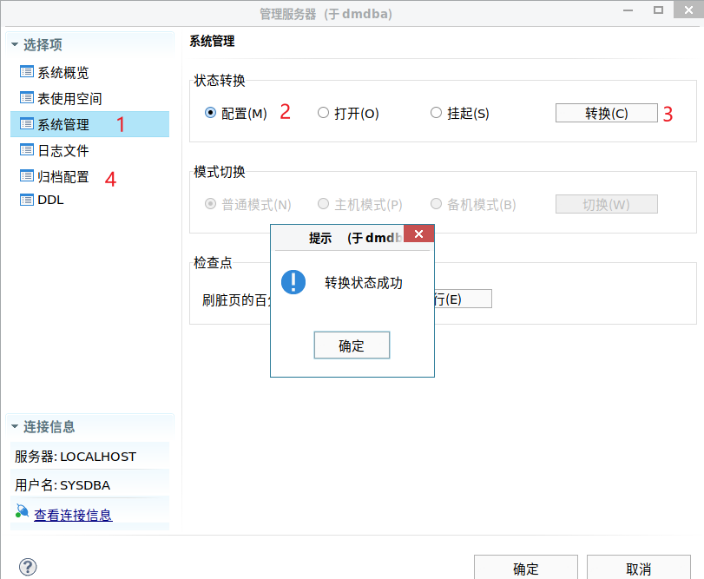Close the 提示 dialog with the red X
This screenshot has height=579, width=704.
(x=419, y=234)
